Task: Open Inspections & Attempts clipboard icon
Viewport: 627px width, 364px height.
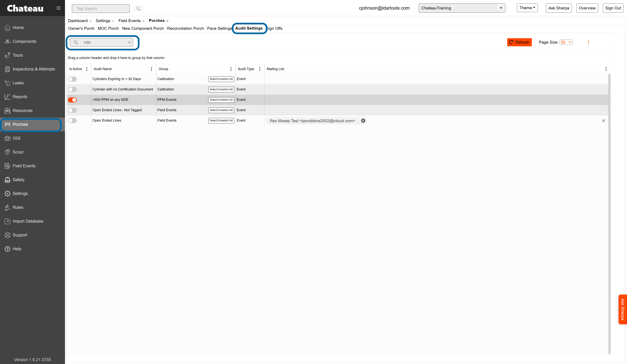Action: coord(7,69)
